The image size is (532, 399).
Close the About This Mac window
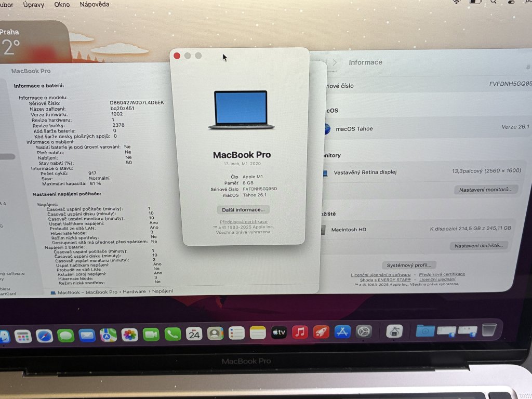177,56
